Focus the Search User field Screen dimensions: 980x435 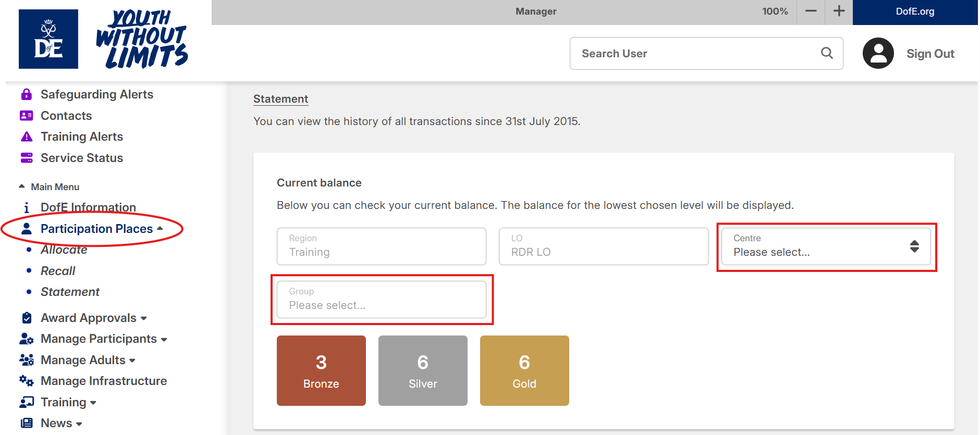[x=706, y=53]
